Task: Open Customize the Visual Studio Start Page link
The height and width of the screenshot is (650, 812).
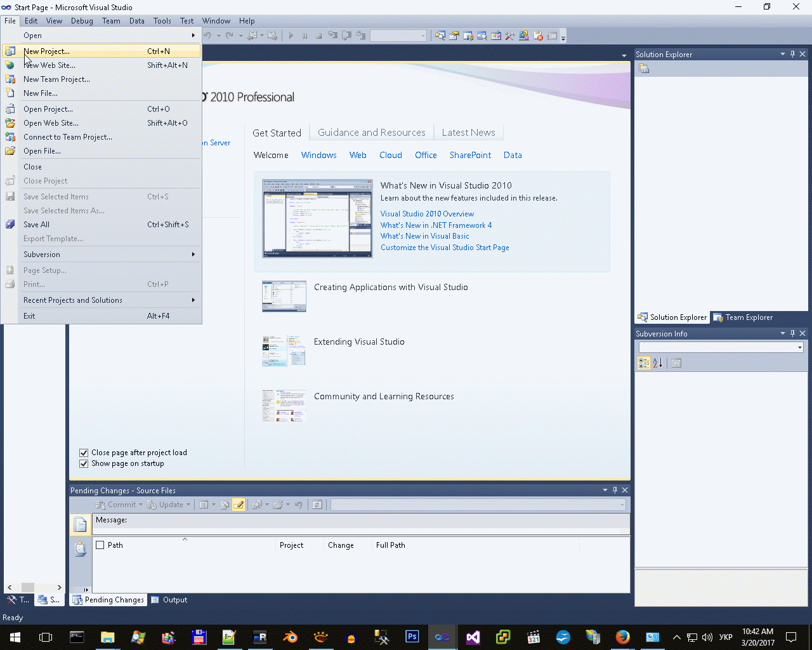Action: [445, 248]
